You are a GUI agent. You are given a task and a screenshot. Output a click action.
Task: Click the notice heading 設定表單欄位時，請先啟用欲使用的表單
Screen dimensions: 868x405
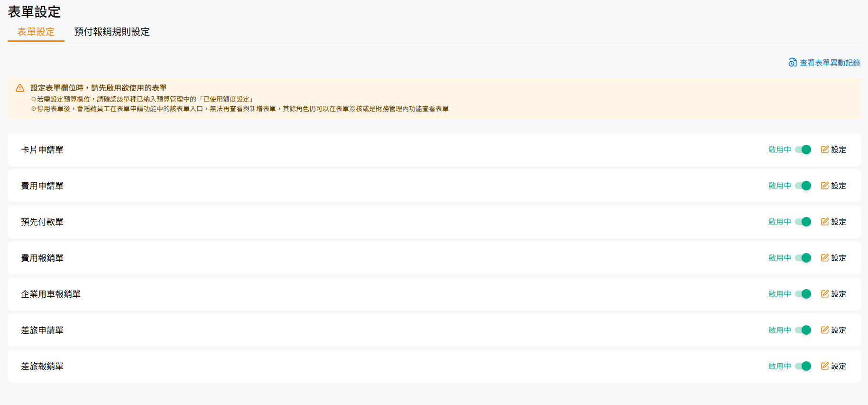[99, 88]
